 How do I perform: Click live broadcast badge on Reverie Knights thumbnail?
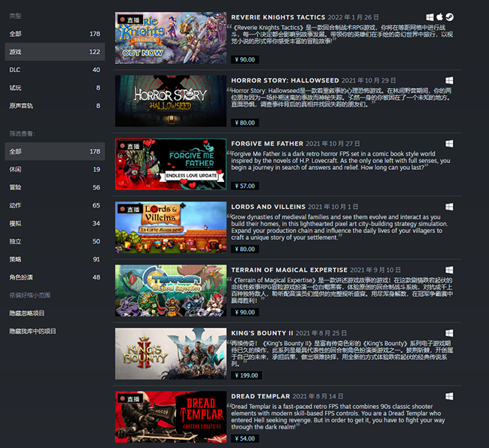point(130,20)
